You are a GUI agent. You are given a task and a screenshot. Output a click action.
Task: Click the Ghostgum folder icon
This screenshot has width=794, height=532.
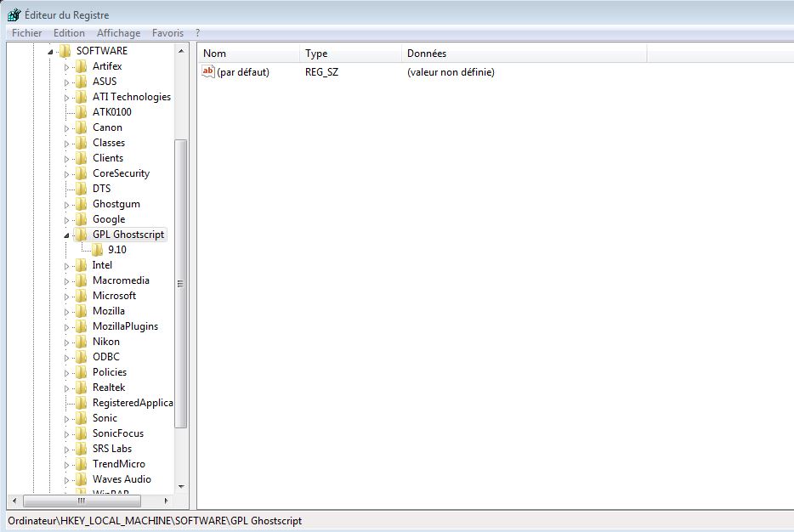coord(81,204)
